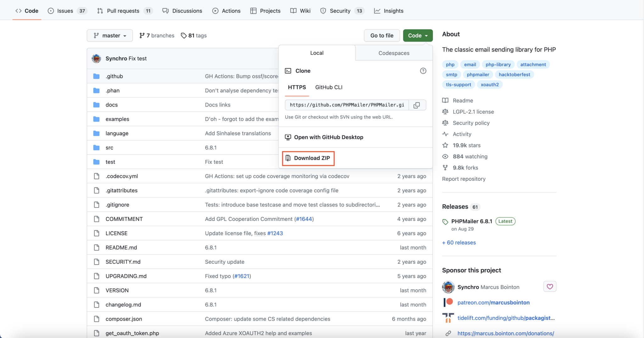Screen dimensions: 644x338
Task: Click the scales icon beside Security policy
Action: (446, 123)
